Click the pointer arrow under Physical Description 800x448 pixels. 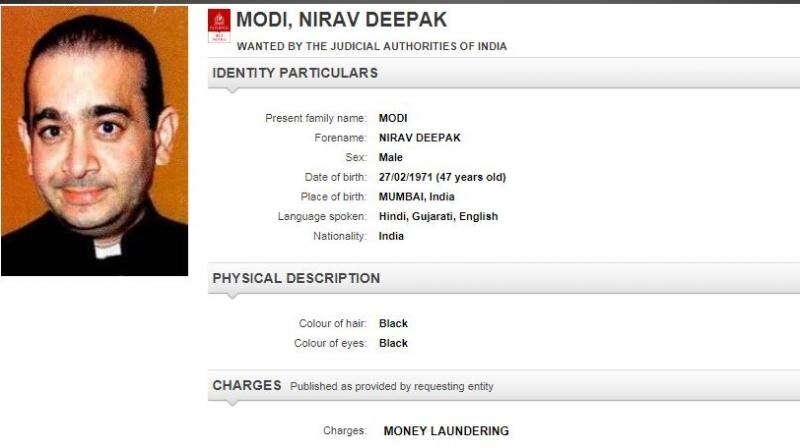(231, 298)
